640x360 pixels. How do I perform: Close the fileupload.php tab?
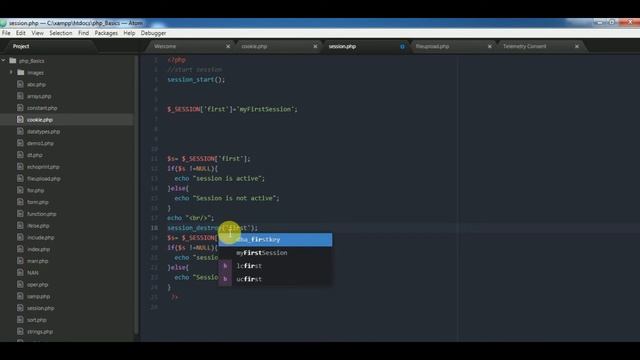click(490, 47)
